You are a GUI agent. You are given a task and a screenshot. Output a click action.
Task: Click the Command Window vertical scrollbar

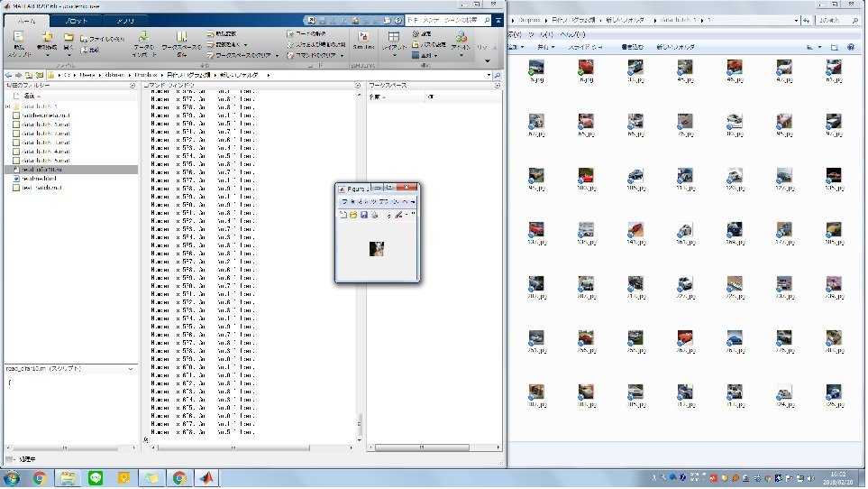click(x=359, y=271)
